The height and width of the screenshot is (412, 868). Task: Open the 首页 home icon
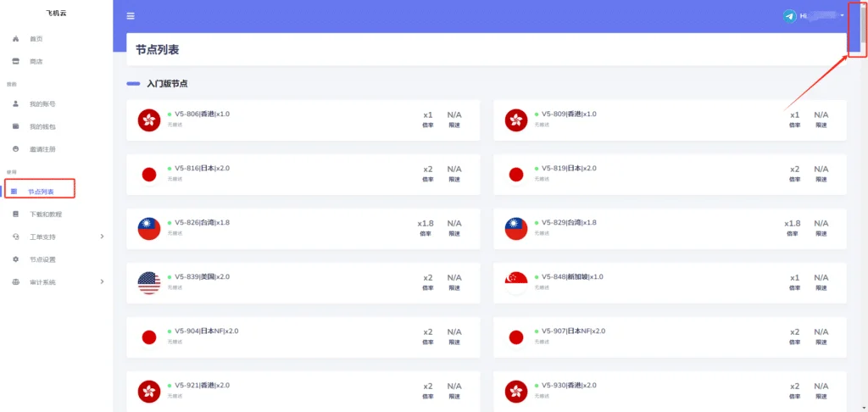[15, 39]
